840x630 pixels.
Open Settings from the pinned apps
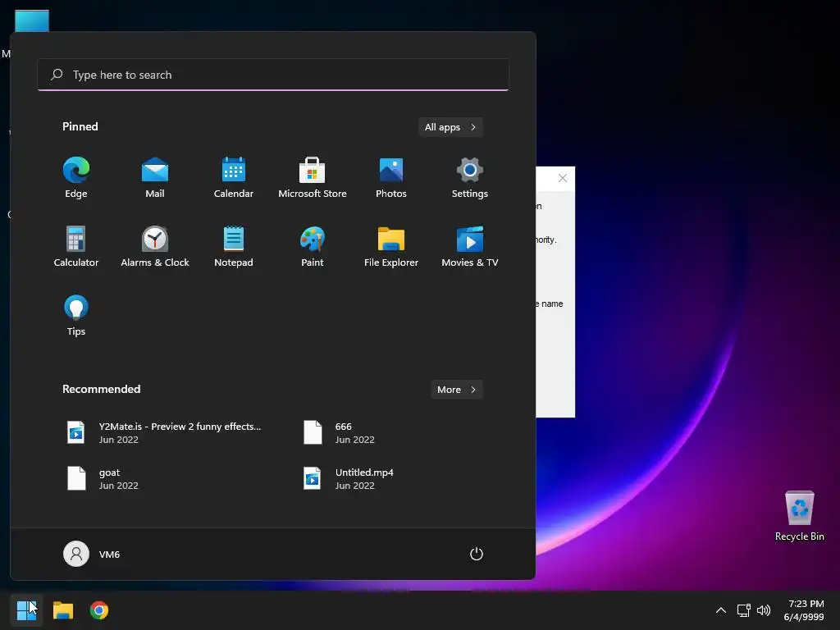(470, 178)
